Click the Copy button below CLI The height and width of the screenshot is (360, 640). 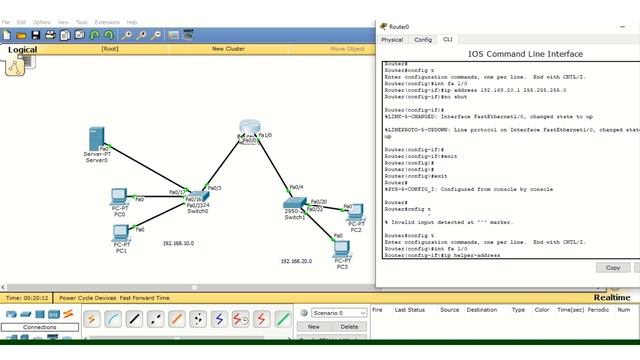point(613,268)
